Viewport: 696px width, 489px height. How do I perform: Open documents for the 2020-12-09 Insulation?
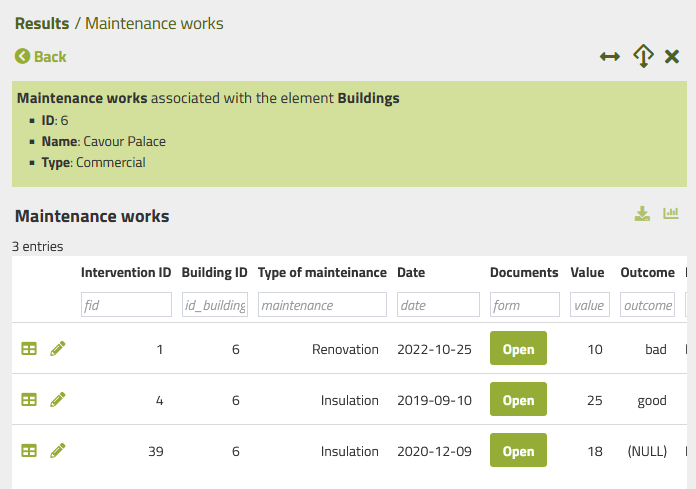518,451
